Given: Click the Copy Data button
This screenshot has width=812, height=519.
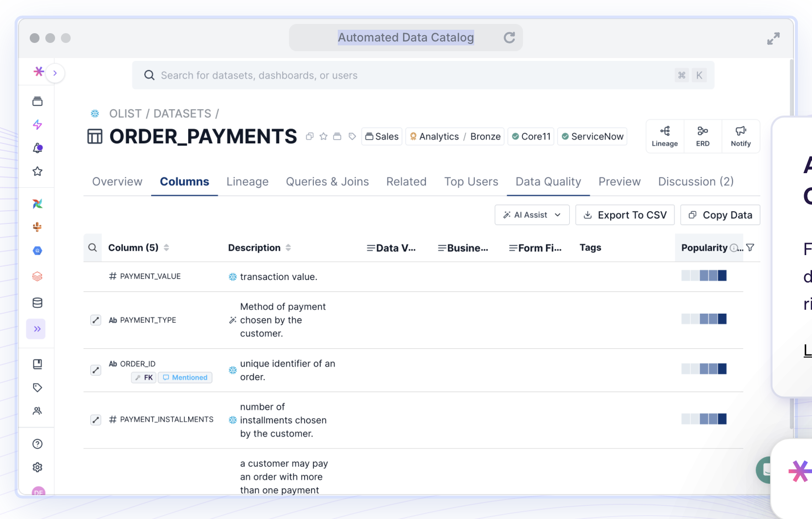Looking at the screenshot, I should pos(720,215).
